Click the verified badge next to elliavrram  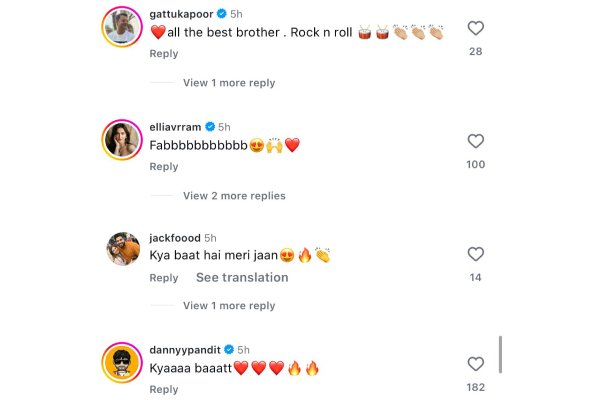[210, 127]
